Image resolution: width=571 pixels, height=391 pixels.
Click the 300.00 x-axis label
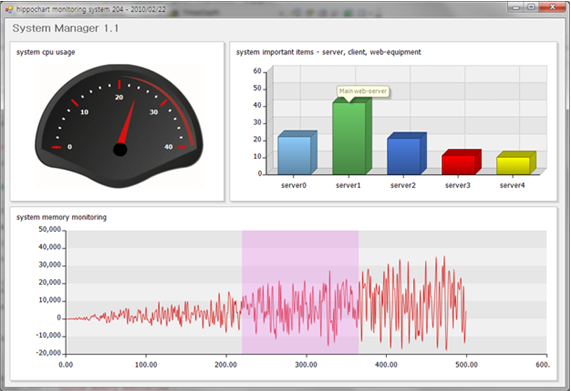[306, 364]
